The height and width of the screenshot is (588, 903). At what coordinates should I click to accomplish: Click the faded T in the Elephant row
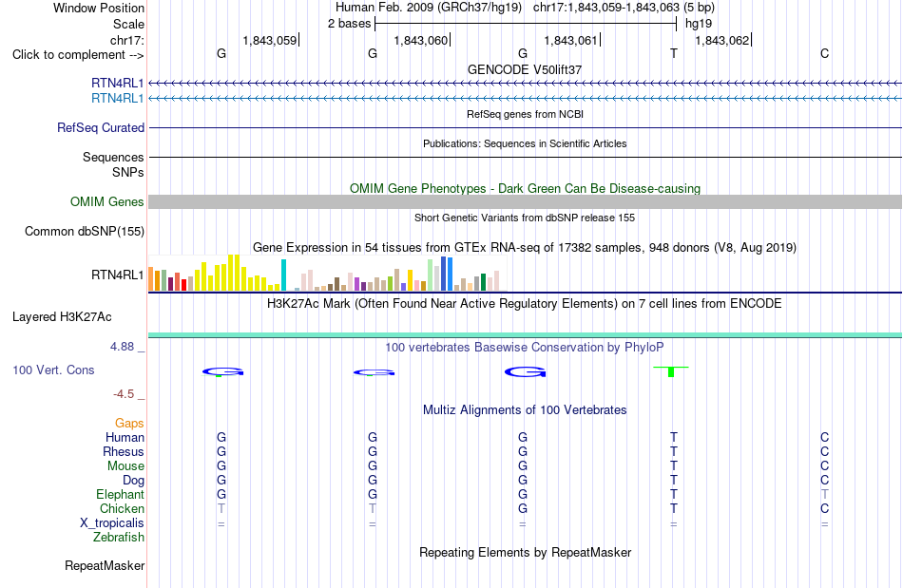825,494
